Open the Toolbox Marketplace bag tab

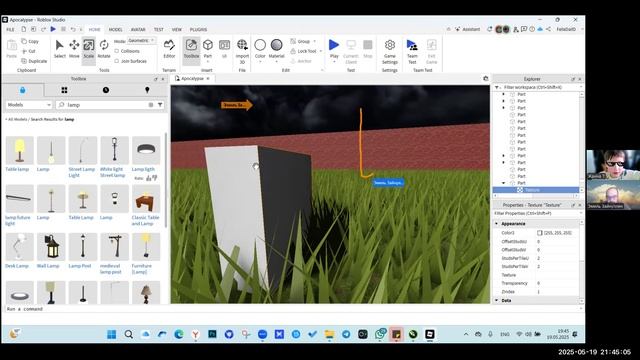22,90
